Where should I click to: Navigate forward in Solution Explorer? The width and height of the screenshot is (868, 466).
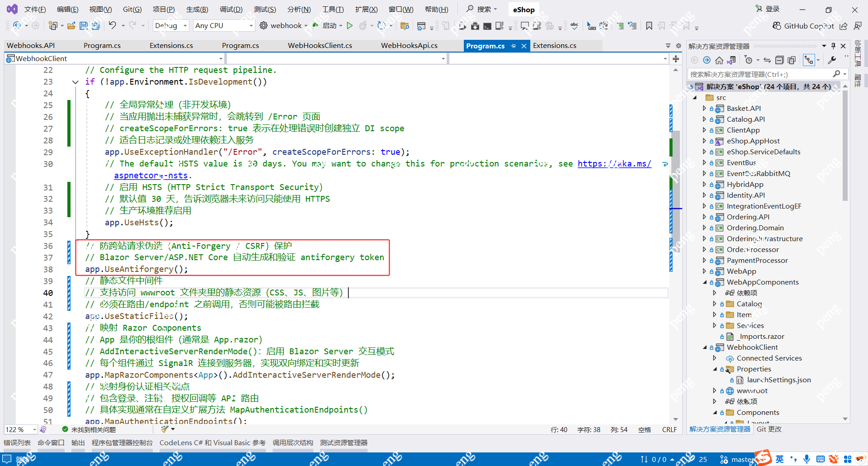coord(707,60)
